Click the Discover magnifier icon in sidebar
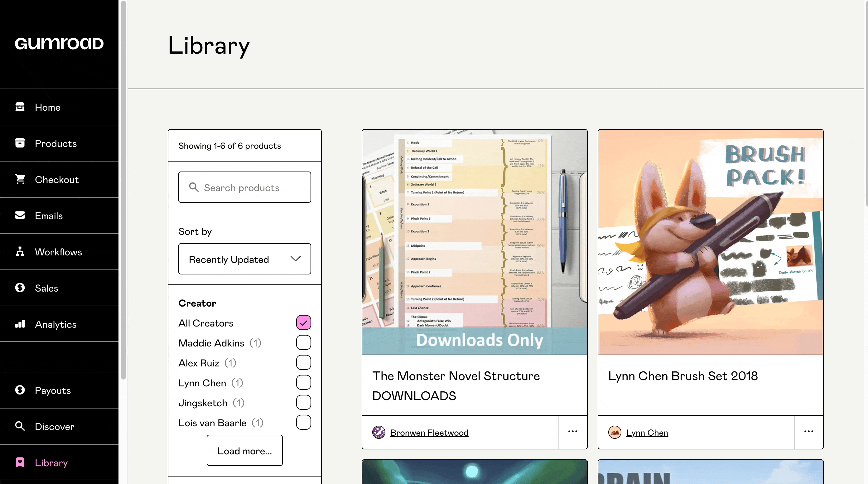Image resolution: width=868 pixels, height=484 pixels. tap(20, 426)
